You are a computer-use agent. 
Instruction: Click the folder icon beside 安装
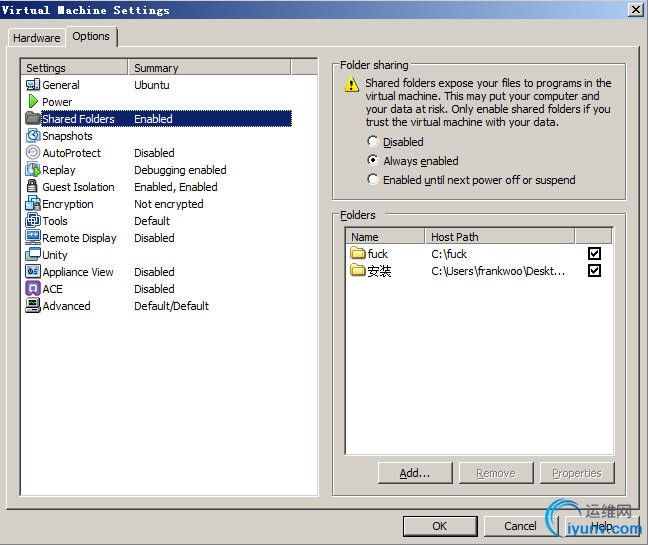pyautogui.click(x=357, y=270)
